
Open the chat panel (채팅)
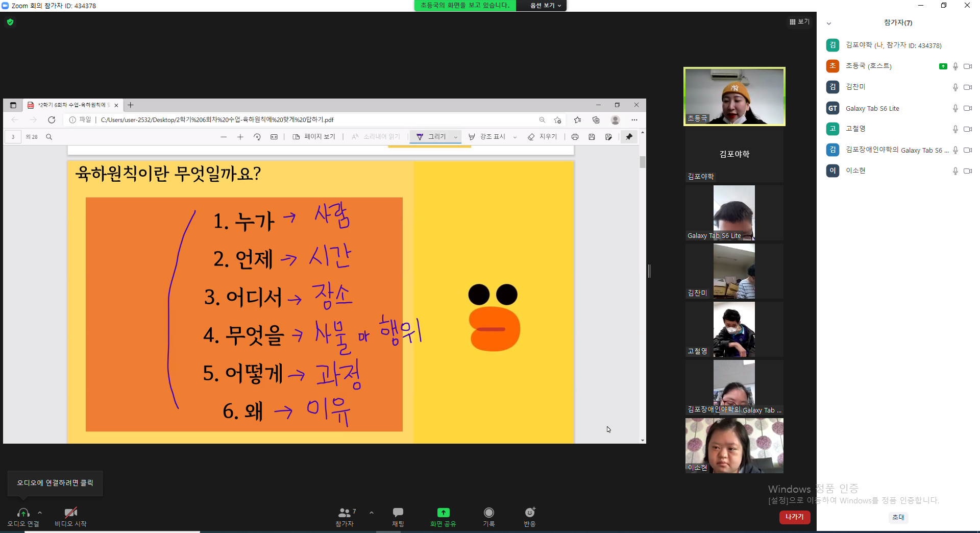pyautogui.click(x=398, y=517)
